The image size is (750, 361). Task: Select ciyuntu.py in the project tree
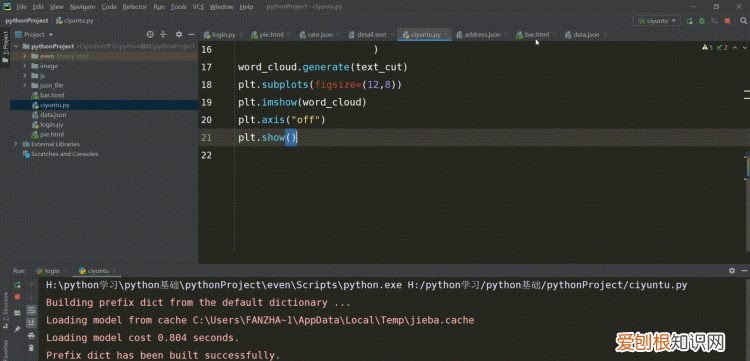click(x=55, y=105)
